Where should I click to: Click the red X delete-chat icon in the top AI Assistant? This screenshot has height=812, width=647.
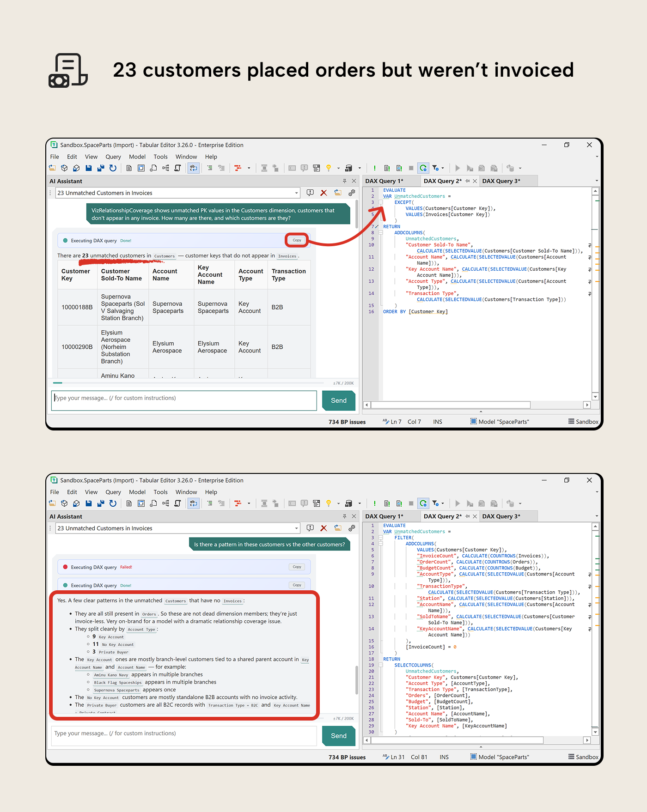click(x=324, y=193)
